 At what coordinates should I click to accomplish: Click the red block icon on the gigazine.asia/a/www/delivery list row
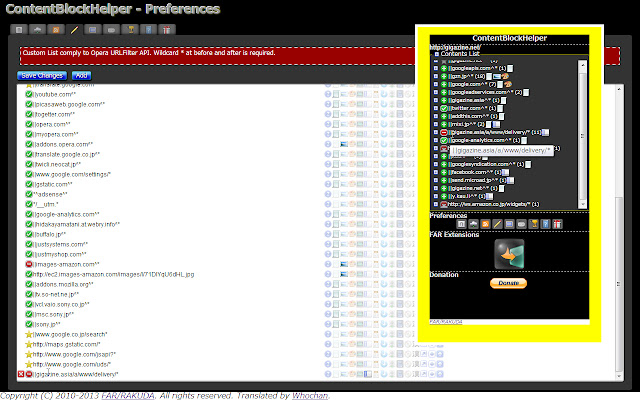29,374
